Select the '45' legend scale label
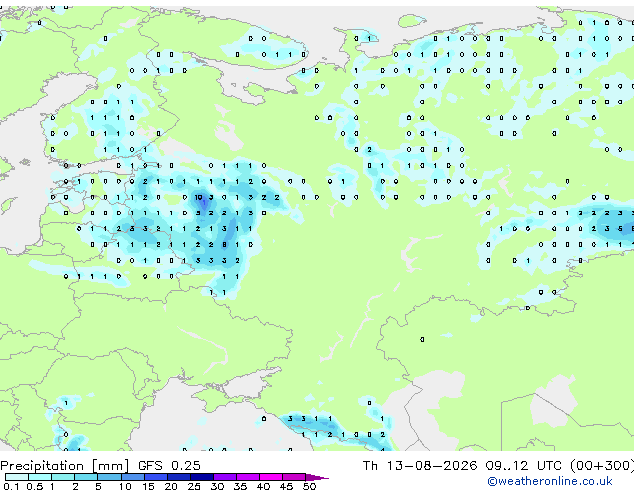The width and height of the screenshot is (634, 490). (286, 486)
